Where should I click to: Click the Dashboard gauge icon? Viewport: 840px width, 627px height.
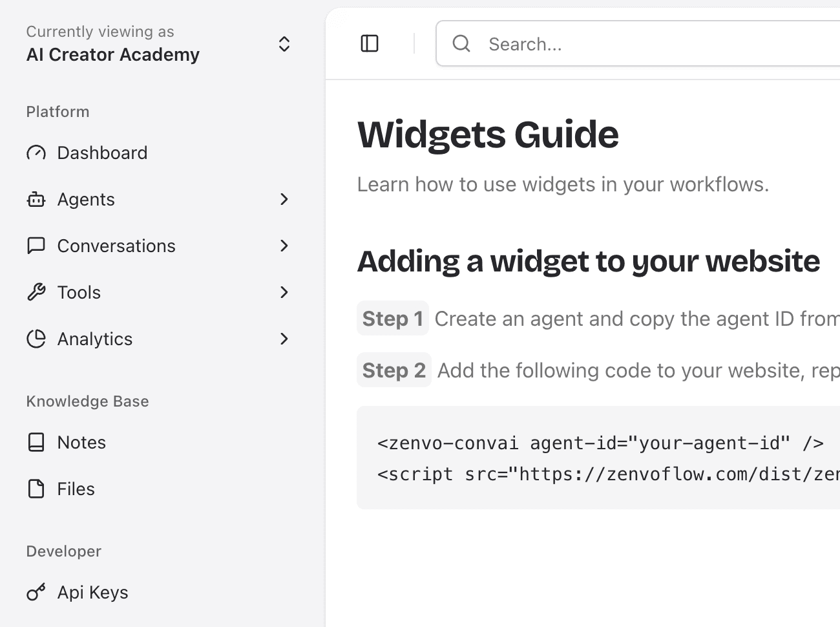point(36,153)
